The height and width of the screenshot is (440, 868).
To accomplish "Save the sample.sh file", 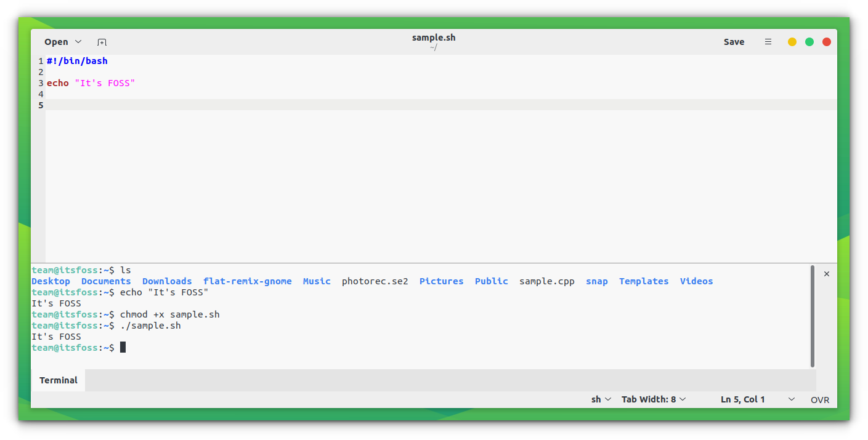I will coord(734,42).
